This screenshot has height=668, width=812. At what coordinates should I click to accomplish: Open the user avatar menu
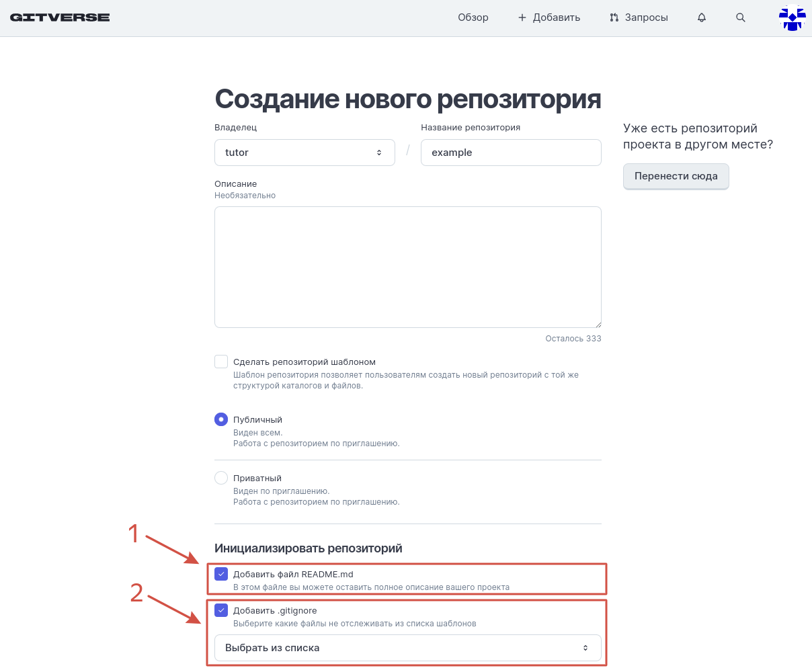tap(792, 18)
